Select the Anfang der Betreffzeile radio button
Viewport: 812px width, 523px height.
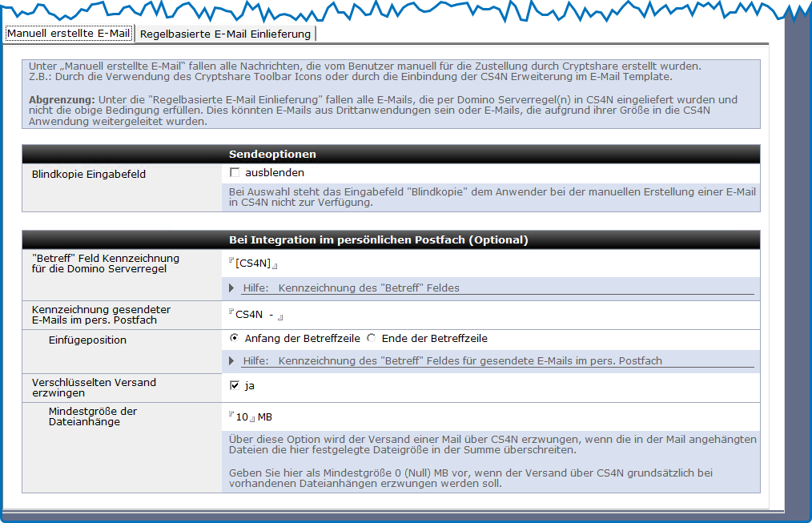click(x=234, y=338)
